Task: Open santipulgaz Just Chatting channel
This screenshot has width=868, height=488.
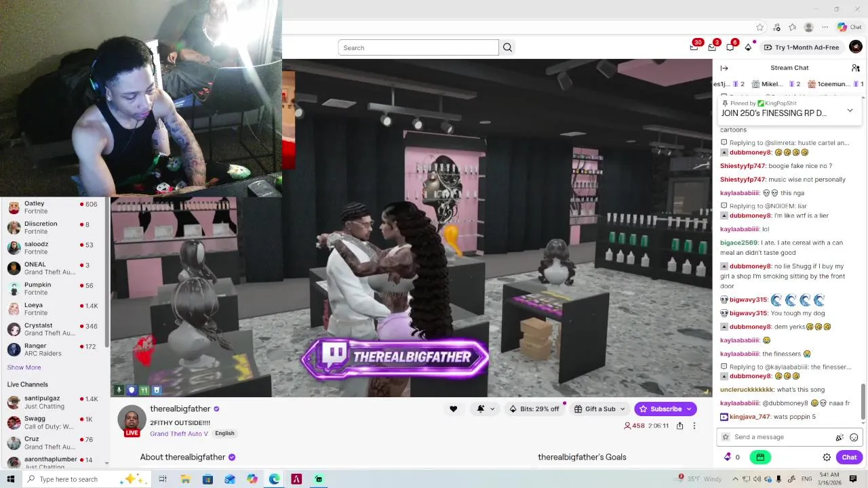Action: click(54, 403)
